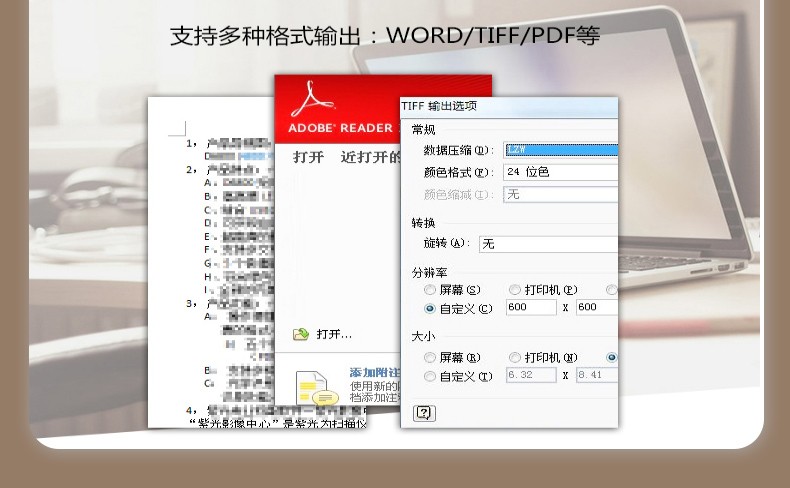Screen dimensions: 790x488
Task: Click the 大小 group label
Action: [423, 336]
